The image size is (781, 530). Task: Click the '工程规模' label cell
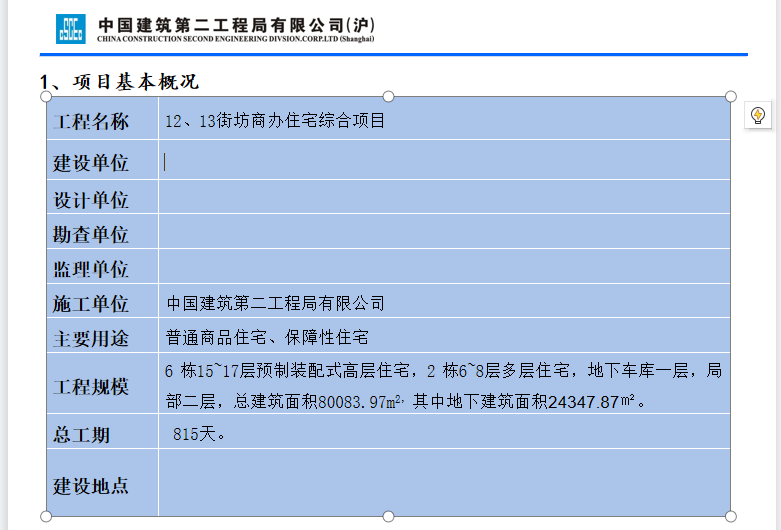click(x=103, y=384)
